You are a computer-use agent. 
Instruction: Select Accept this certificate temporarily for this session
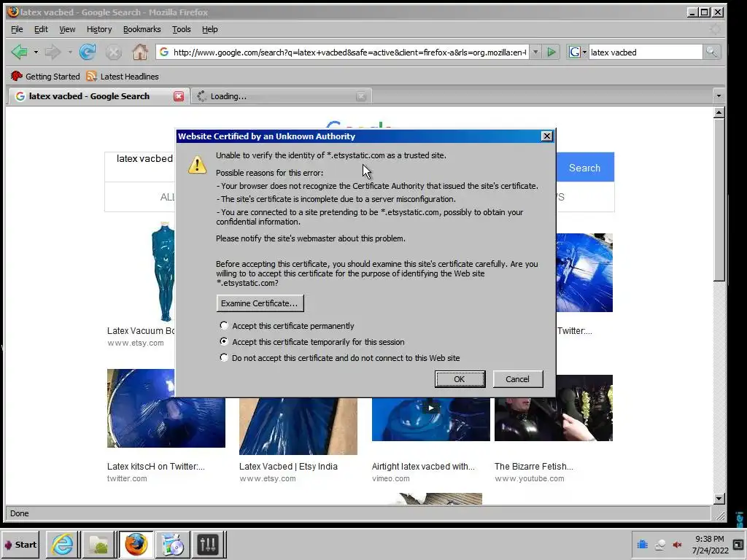pos(224,341)
